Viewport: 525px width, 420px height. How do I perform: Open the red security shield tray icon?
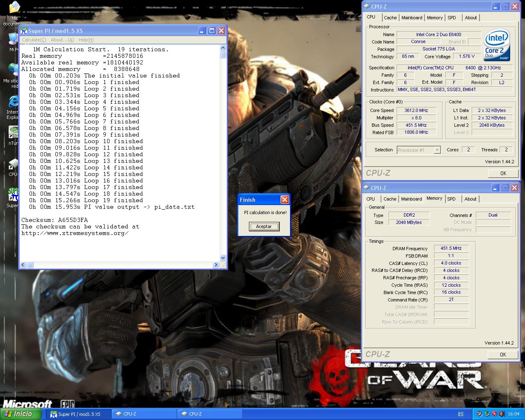[494, 414]
